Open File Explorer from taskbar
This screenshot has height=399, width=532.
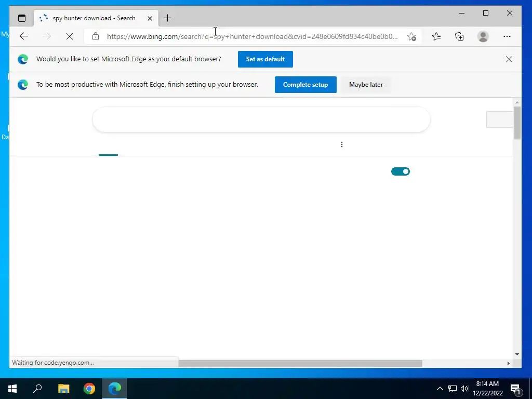(63, 389)
